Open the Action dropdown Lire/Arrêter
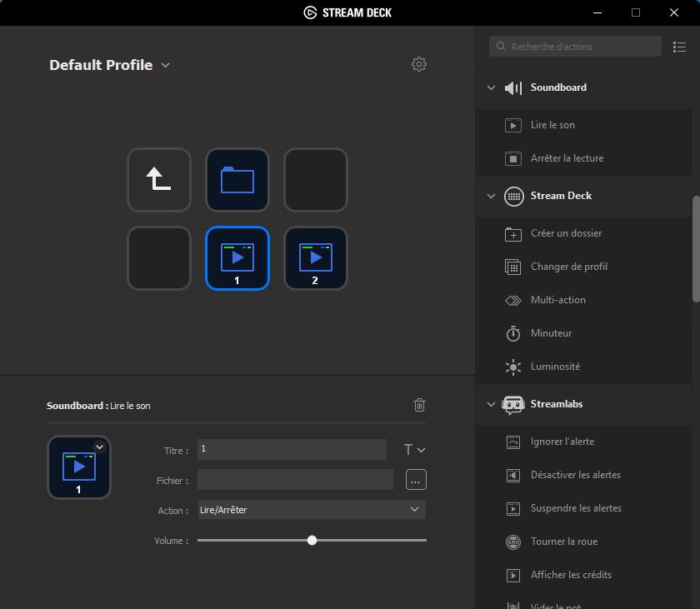Image resolution: width=700 pixels, height=609 pixels. coord(312,510)
